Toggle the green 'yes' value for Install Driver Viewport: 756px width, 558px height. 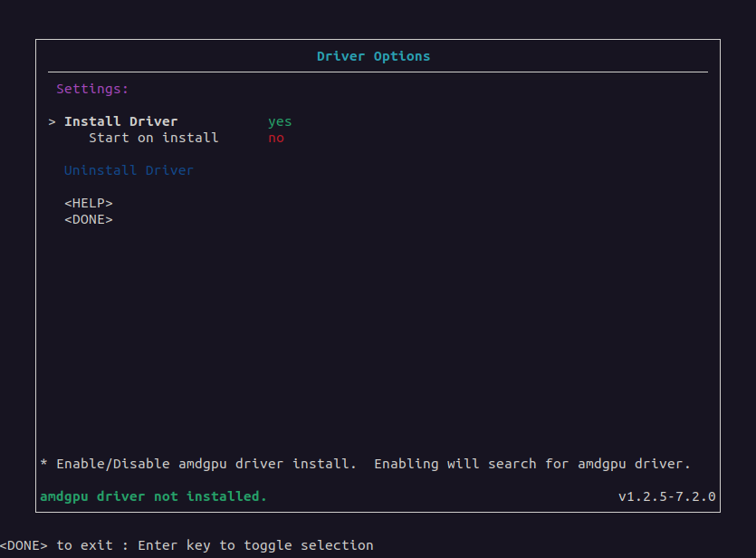280,121
